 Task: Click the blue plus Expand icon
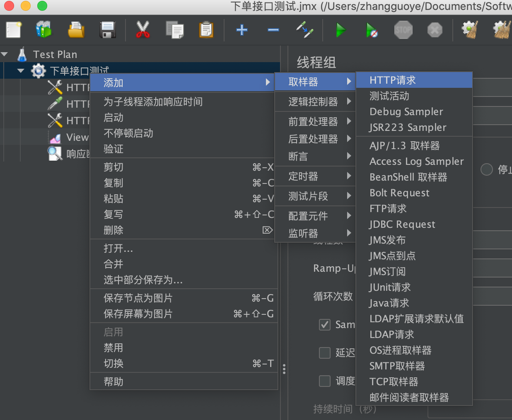point(242,30)
